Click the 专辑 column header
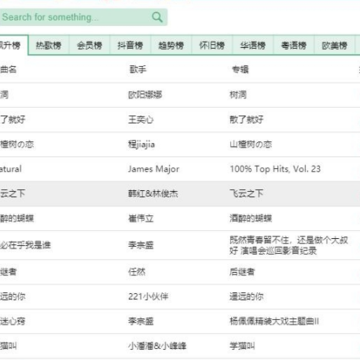The height and width of the screenshot is (360, 360). pyautogui.click(x=240, y=69)
